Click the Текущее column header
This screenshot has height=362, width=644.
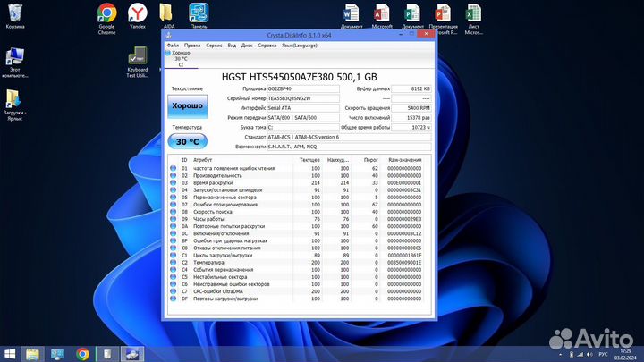[x=308, y=160]
